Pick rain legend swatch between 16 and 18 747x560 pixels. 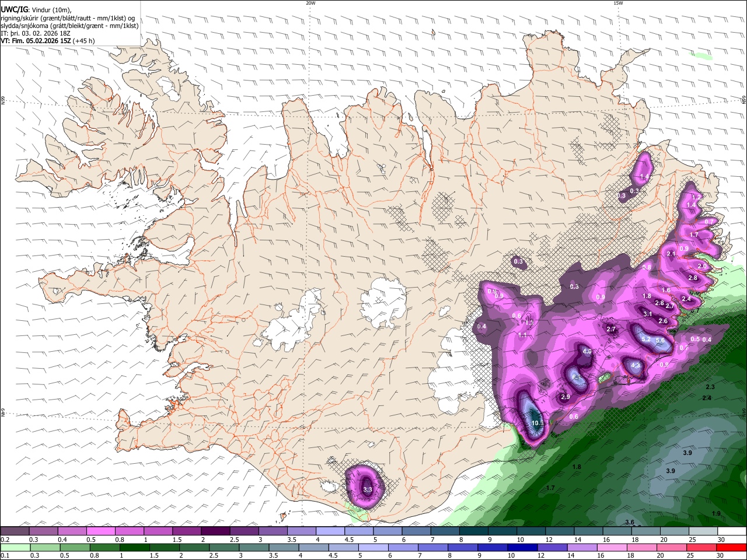[x=613, y=547]
